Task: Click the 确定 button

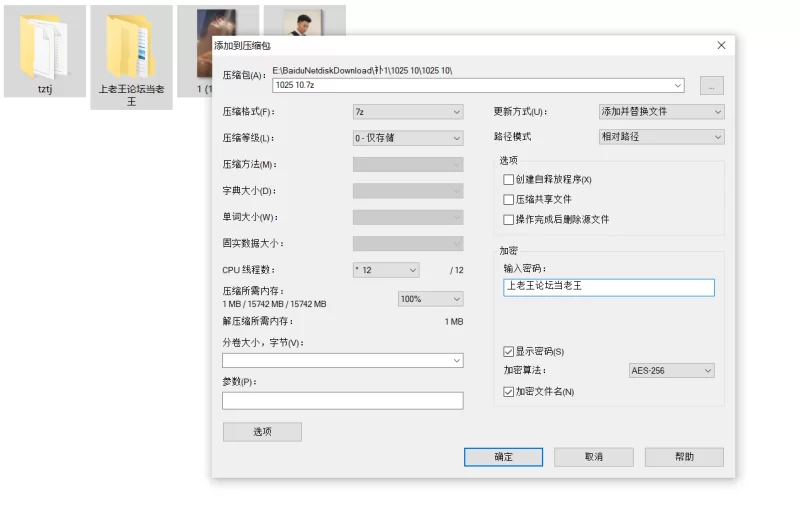Action: 503,457
